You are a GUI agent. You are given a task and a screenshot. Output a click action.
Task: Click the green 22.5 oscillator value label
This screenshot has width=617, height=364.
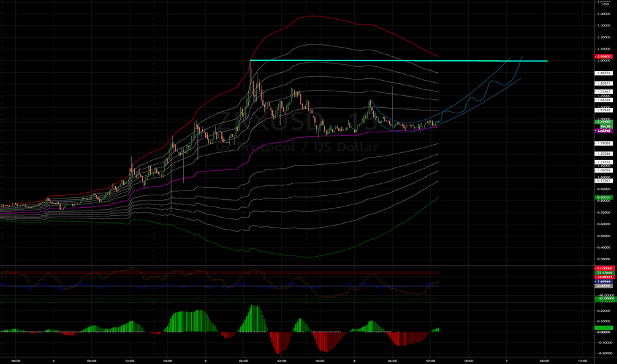coord(605,273)
